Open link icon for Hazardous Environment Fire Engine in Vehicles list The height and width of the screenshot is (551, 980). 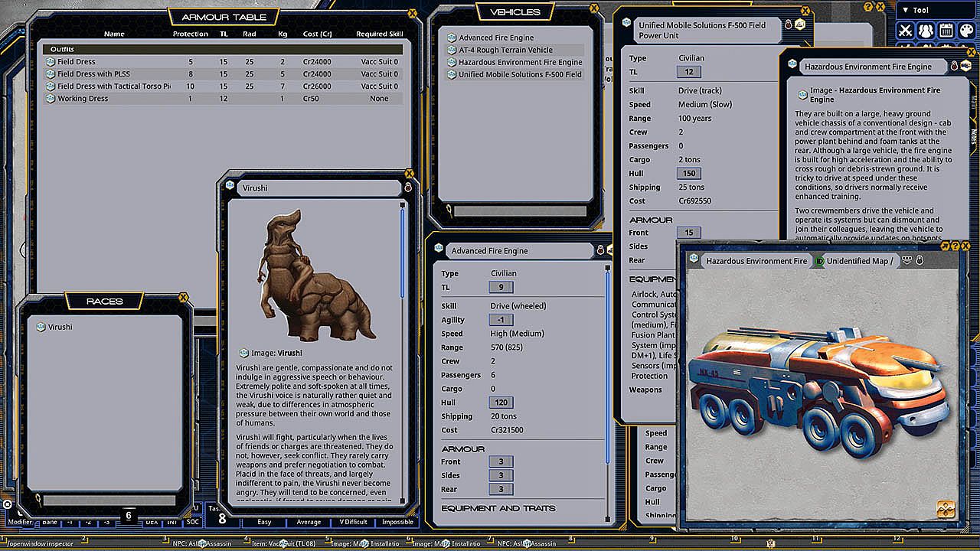[452, 62]
